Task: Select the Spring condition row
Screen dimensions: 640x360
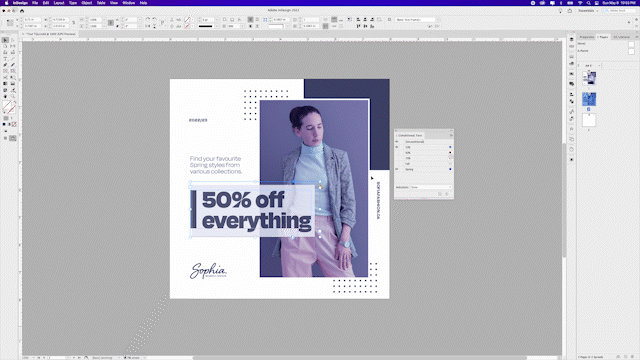Action: [x=424, y=169]
